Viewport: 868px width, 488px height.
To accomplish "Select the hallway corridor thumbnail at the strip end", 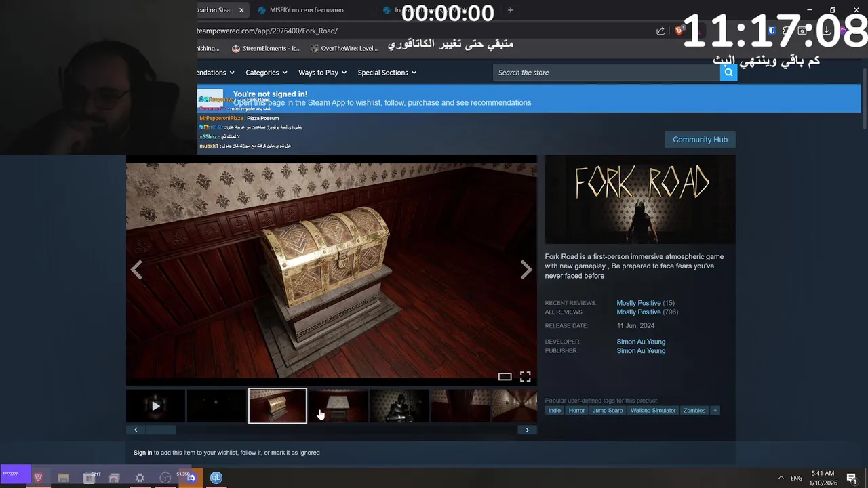I will (514, 406).
